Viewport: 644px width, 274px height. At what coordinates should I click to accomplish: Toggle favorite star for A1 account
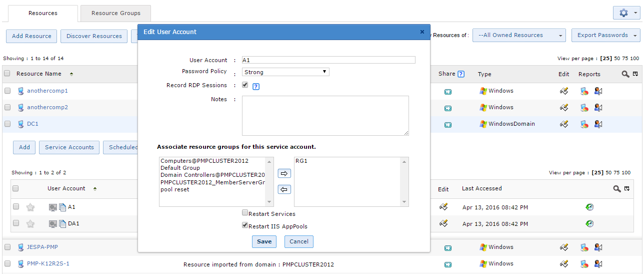click(30, 207)
